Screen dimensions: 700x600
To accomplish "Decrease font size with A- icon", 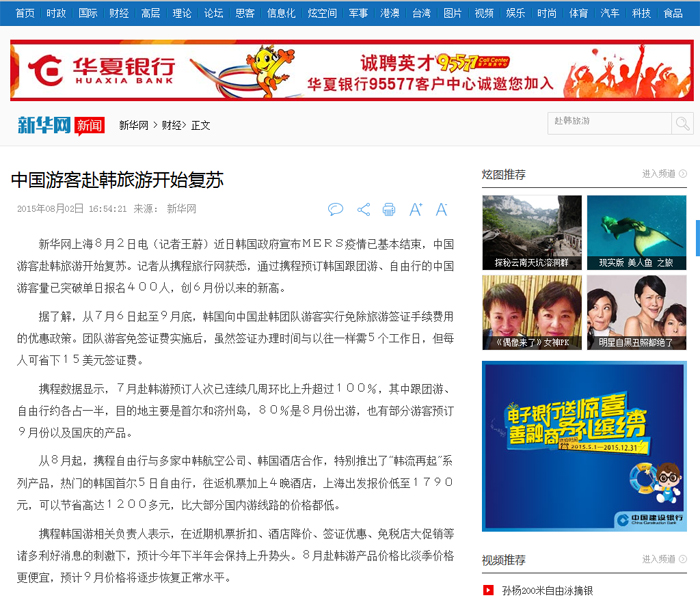I will (x=442, y=209).
